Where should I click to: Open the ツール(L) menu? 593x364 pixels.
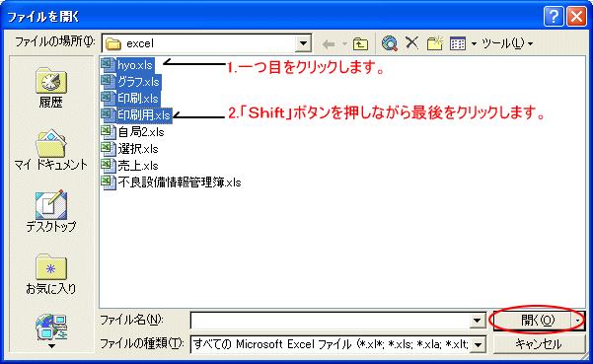tap(507, 43)
